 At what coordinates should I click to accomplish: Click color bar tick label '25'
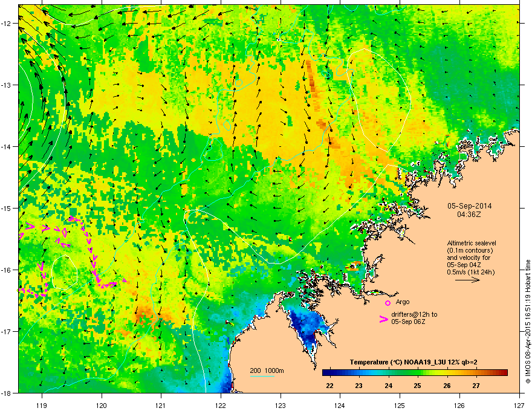coord(417,386)
